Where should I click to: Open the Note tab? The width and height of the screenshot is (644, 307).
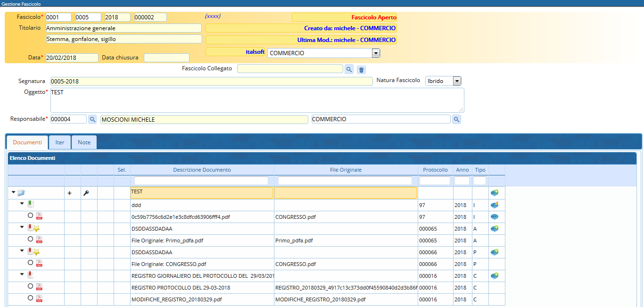pos(84,142)
